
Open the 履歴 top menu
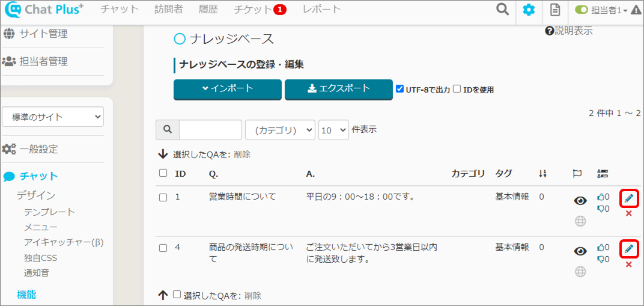[x=208, y=10]
